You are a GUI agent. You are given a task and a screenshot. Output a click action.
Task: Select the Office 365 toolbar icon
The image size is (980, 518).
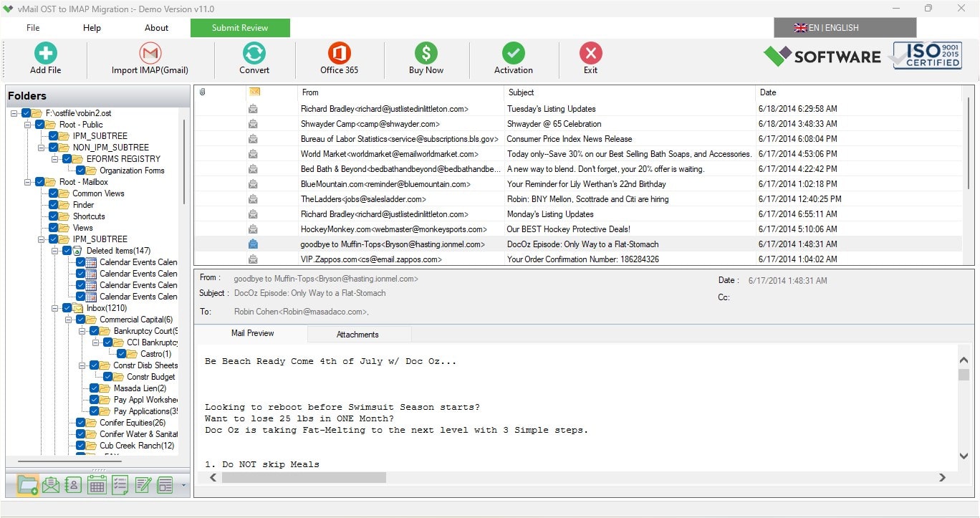coord(339,53)
